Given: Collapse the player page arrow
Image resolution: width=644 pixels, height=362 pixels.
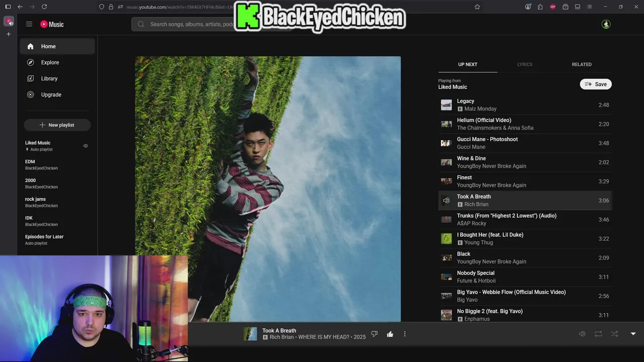Looking at the screenshot, I should pos(633,334).
